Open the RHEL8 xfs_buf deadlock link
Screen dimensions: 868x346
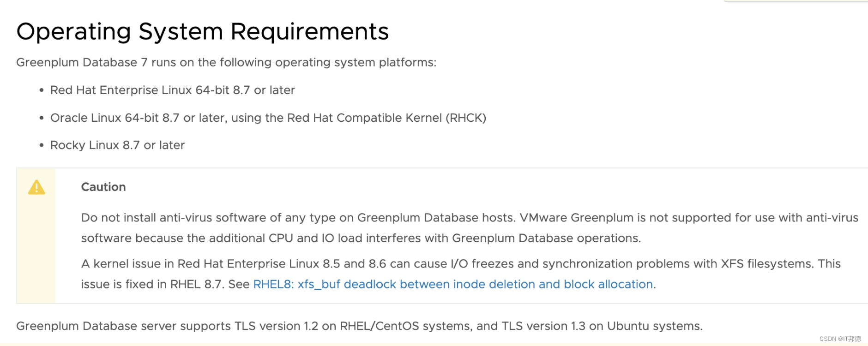pos(453,284)
